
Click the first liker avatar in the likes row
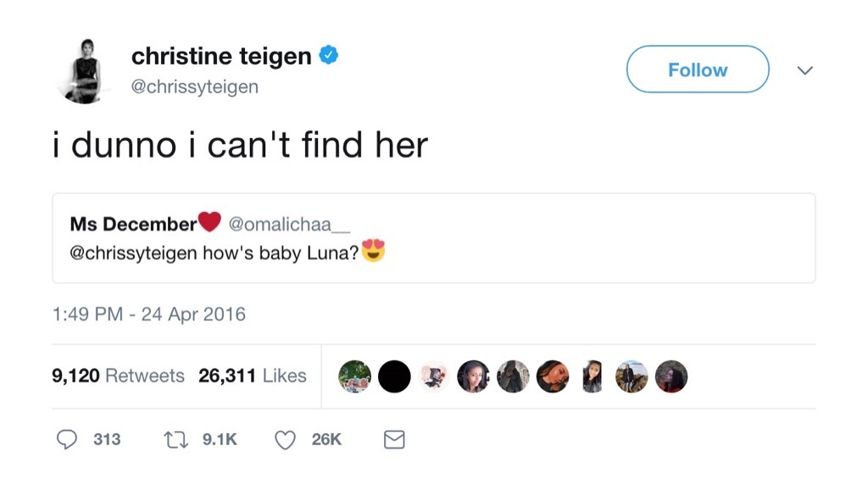pos(354,376)
